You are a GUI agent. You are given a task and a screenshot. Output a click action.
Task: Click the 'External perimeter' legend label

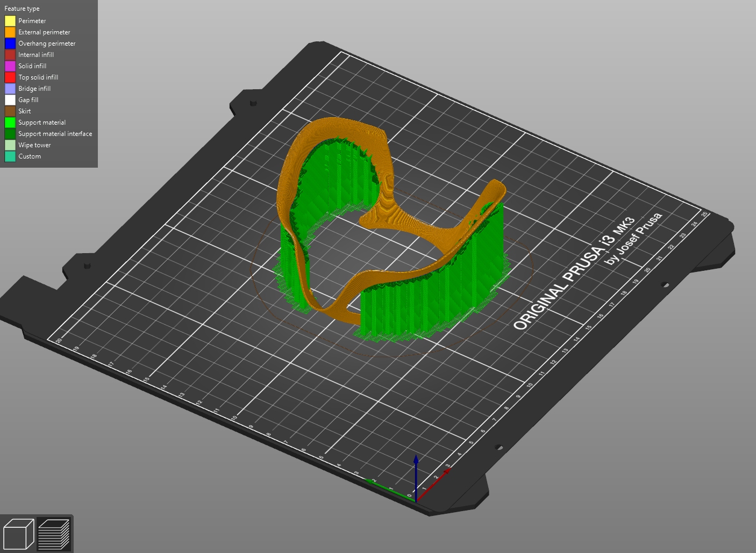point(44,32)
